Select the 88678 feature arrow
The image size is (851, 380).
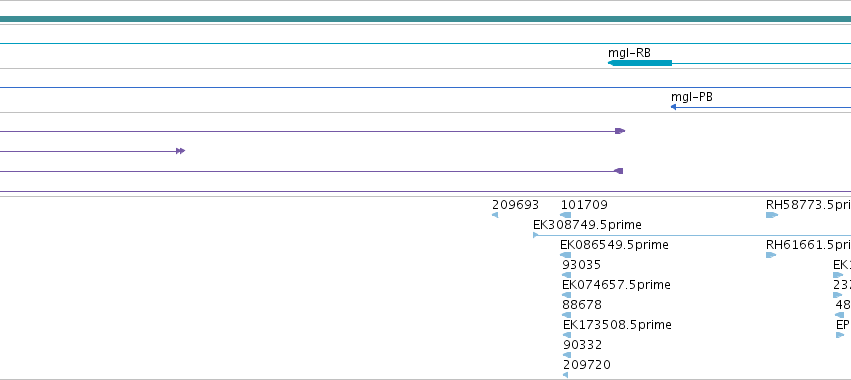pos(567,315)
